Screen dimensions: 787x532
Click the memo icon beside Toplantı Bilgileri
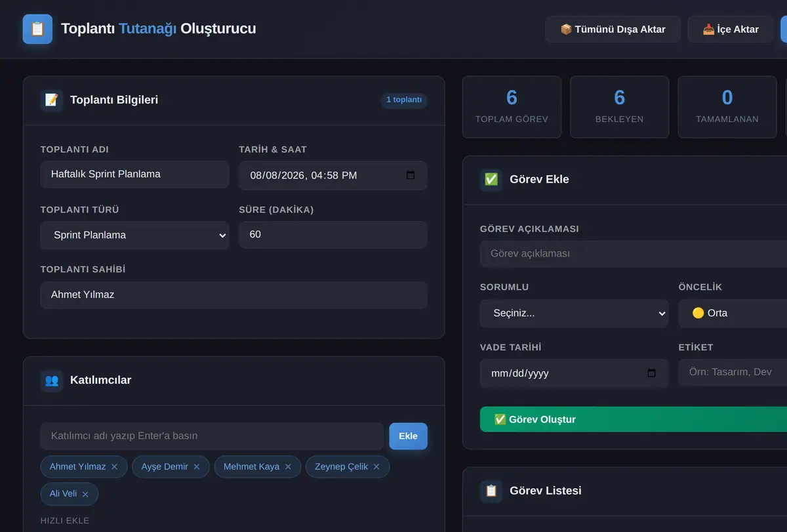pyautogui.click(x=52, y=100)
